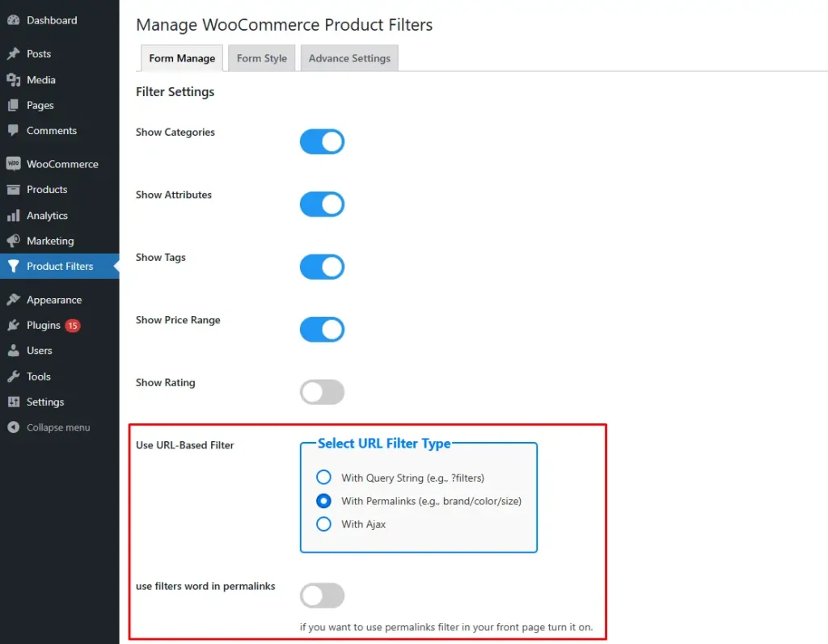Click the Collapse menu arrow icon
The height and width of the screenshot is (644, 828).
(x=13, y=427)
